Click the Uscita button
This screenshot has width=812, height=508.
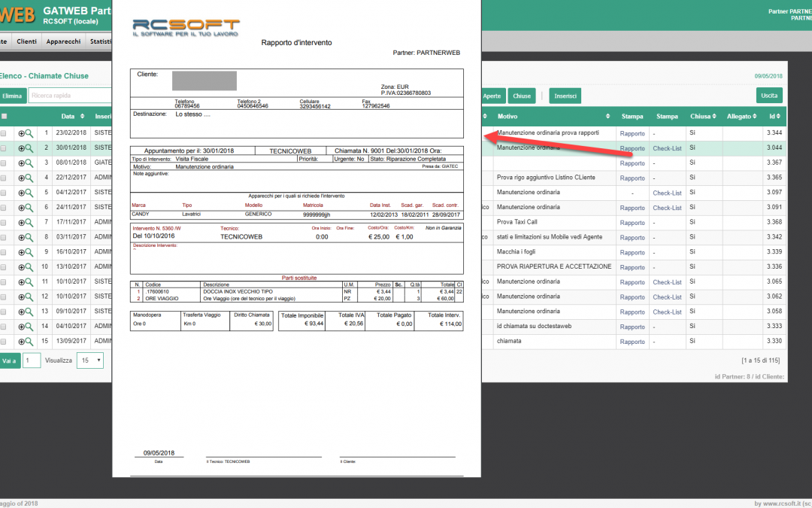click(769, 96)
